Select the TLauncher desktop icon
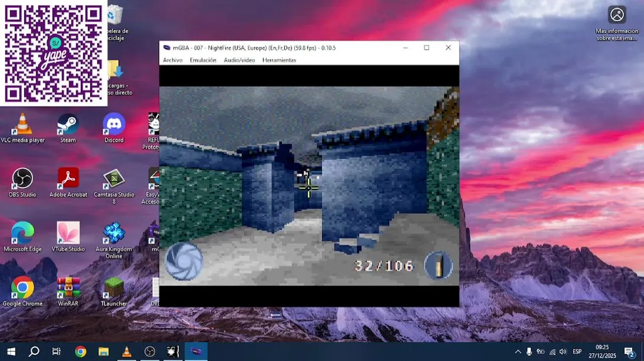The height and width of the screenshot is (361, 644). [x=114, y=291]
